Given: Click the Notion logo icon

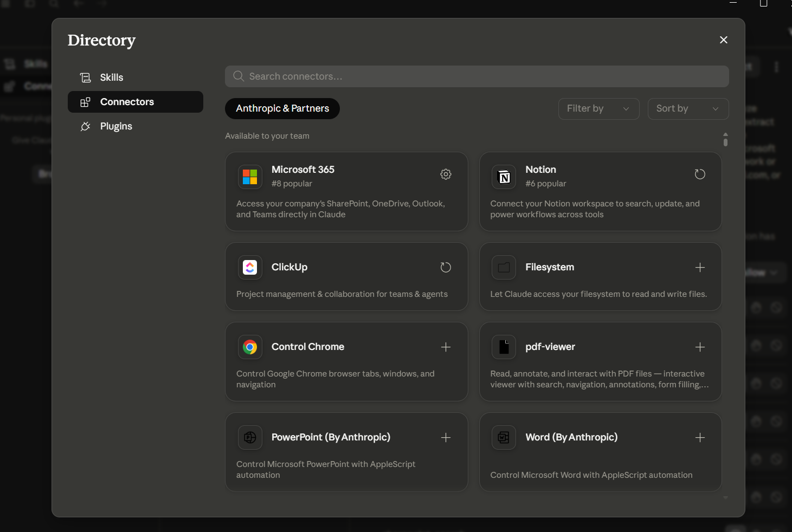Looking at the screenshot, I should pyautogui.click(x=504, y=177).
